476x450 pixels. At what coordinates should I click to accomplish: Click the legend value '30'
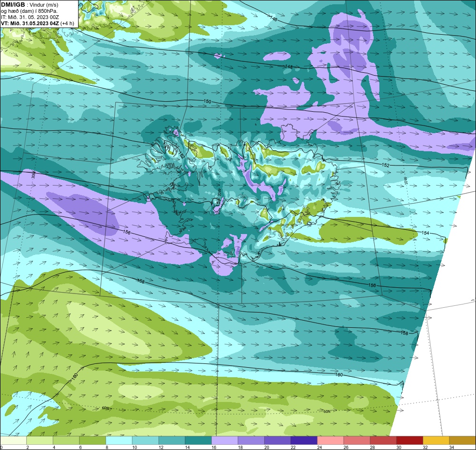click(399, 447)
